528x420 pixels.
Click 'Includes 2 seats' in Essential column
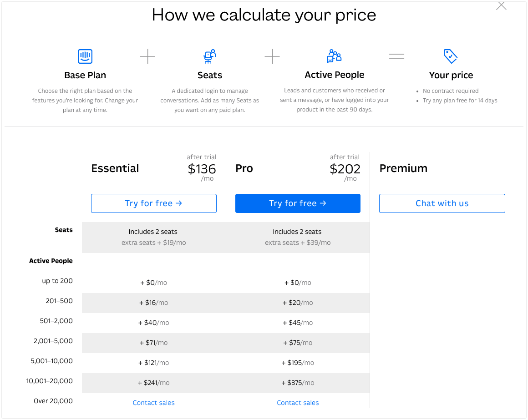click(153, 232)
